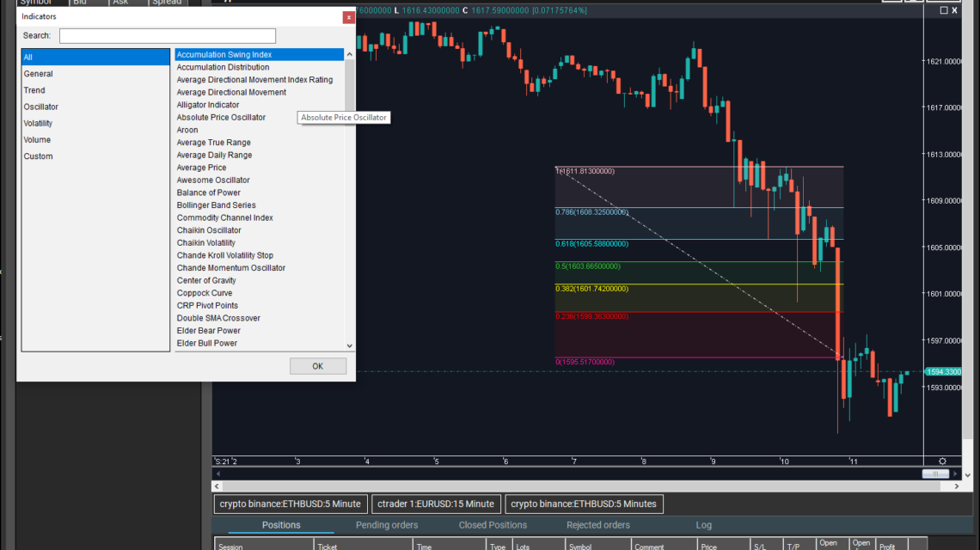Select the Average True Range indicator
Viewport: 980px width, 550px height.
213,143
